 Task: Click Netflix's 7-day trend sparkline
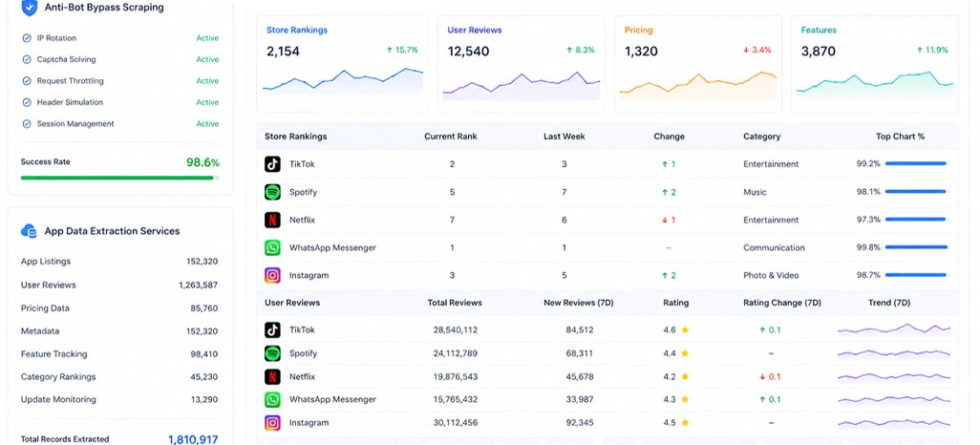coord(894,376)
